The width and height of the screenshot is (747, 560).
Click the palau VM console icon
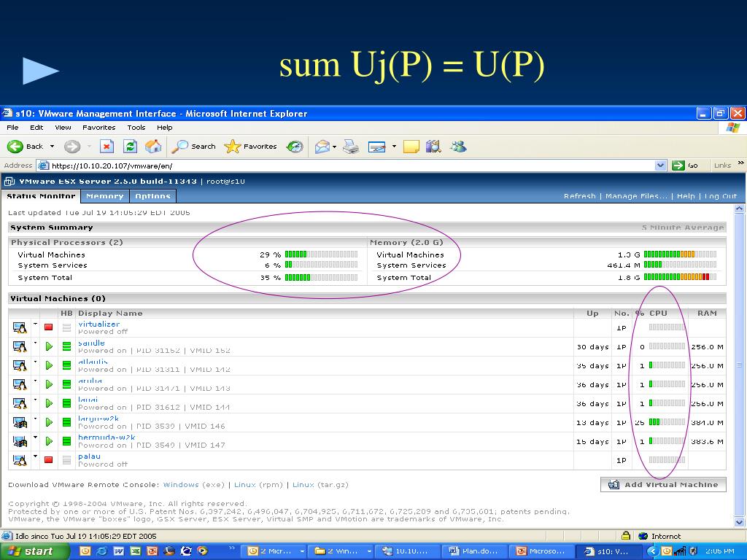point(20,460)
